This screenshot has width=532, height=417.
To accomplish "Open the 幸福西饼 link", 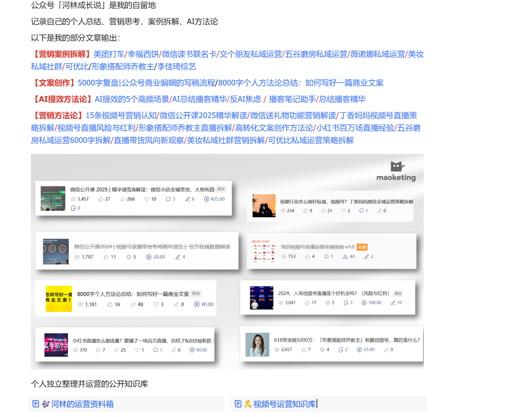I will click(x=143, y=54).
